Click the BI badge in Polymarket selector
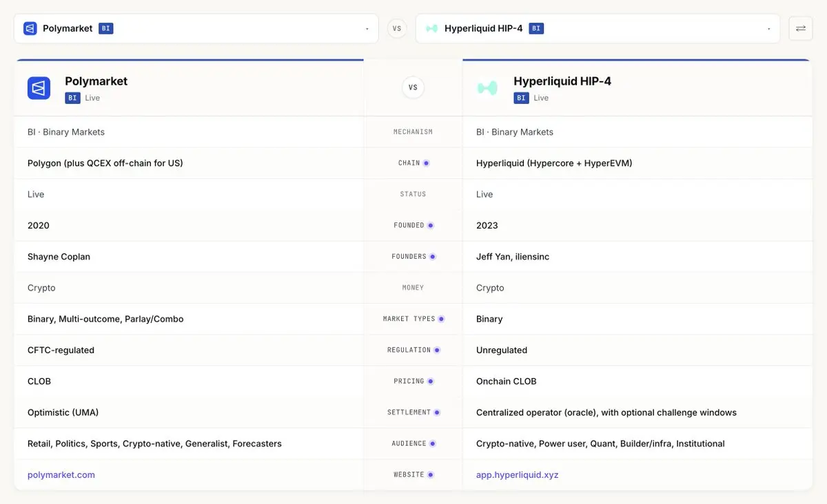 point(105,28)
